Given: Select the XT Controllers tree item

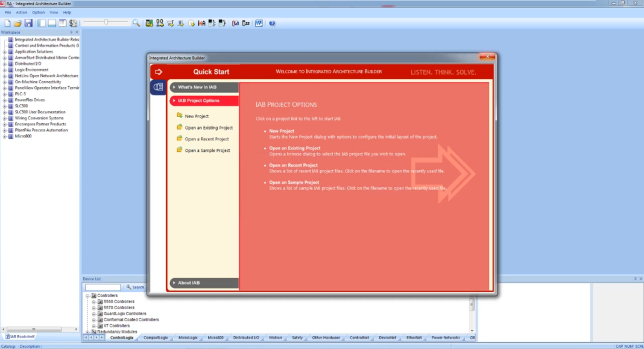Looking at the screenshot, I should click(x=116, y=326).
